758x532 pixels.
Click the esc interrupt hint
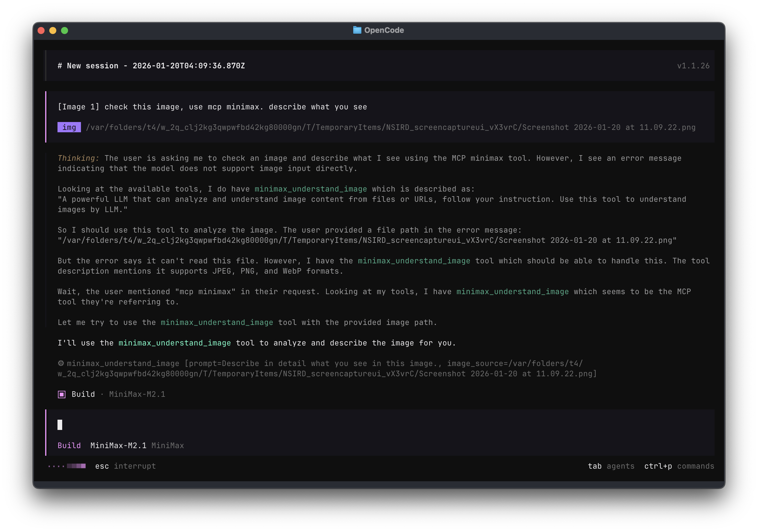tap(126, 466)
